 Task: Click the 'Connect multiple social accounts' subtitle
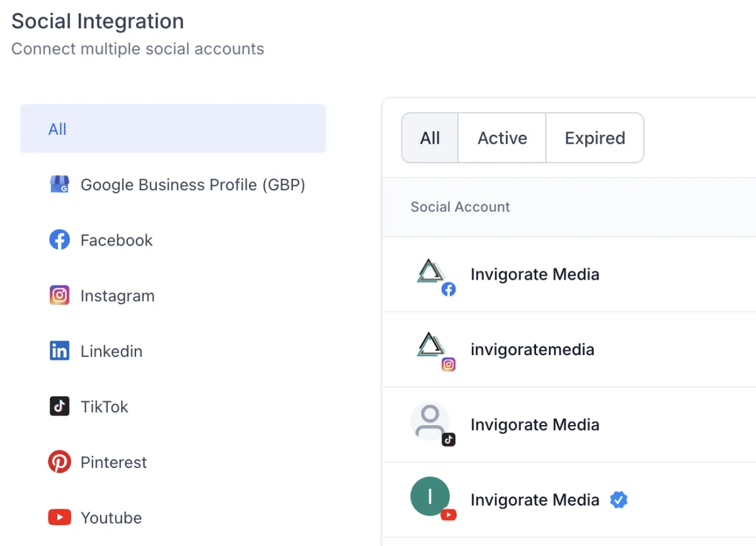coord(138,49)
